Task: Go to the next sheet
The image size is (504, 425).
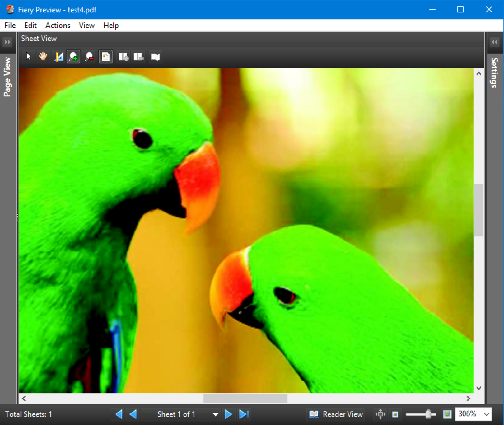Action: click(x=228, y=414)
